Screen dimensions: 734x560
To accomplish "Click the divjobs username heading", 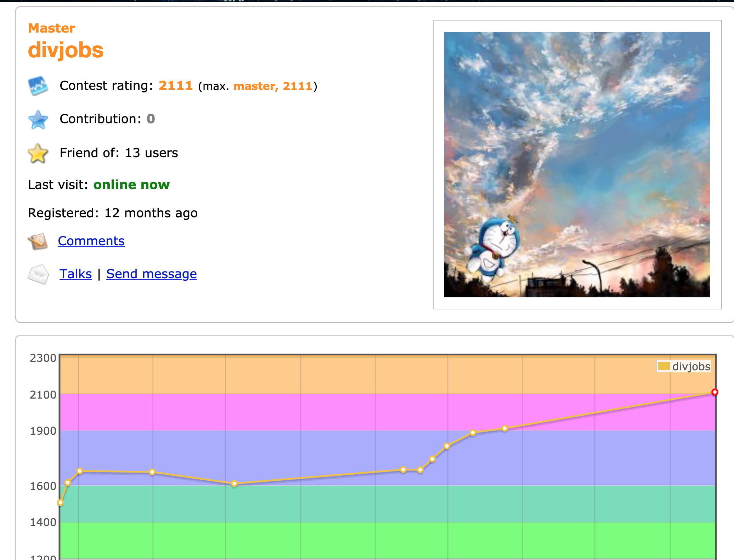I will (x=66, y=50).
